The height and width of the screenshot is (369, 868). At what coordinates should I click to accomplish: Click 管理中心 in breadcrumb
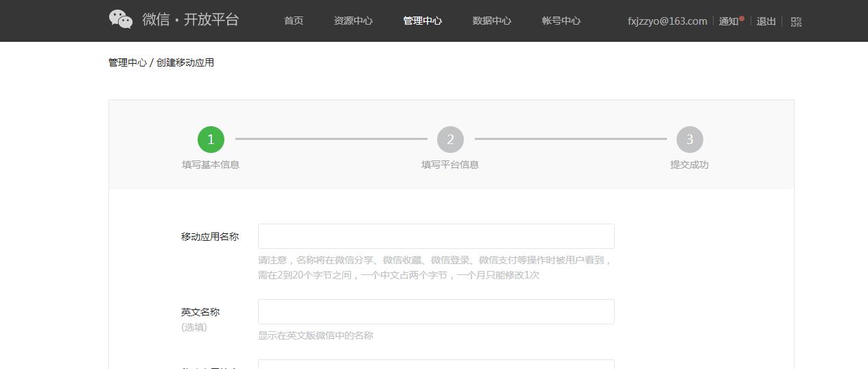[128, 62]
